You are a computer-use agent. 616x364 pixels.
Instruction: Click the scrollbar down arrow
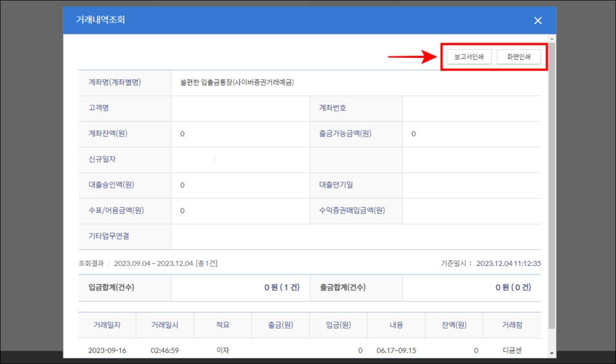pyautogui.click(x=552, y=353)
